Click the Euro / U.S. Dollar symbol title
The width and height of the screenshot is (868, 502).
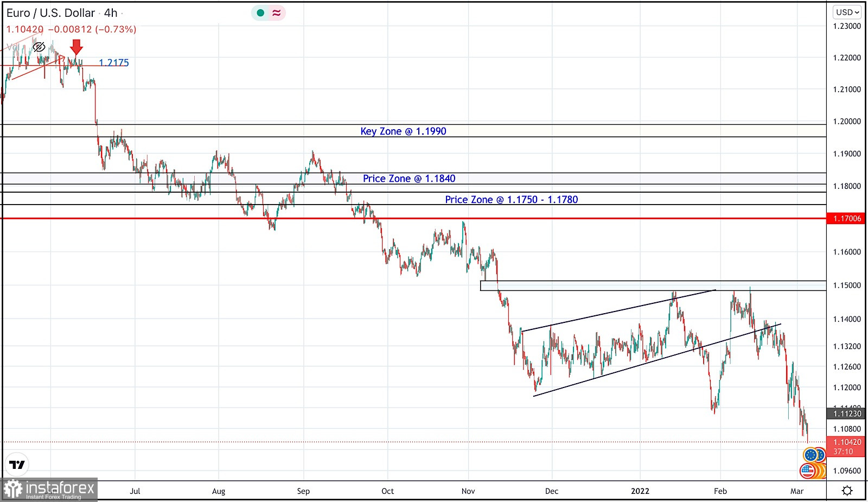pyautogui.click(x=50, y=13)
